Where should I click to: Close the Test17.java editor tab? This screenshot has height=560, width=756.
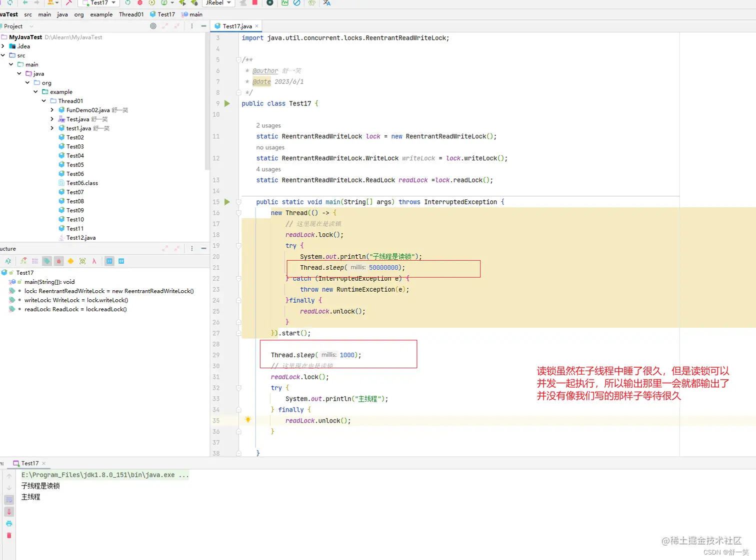257,26
